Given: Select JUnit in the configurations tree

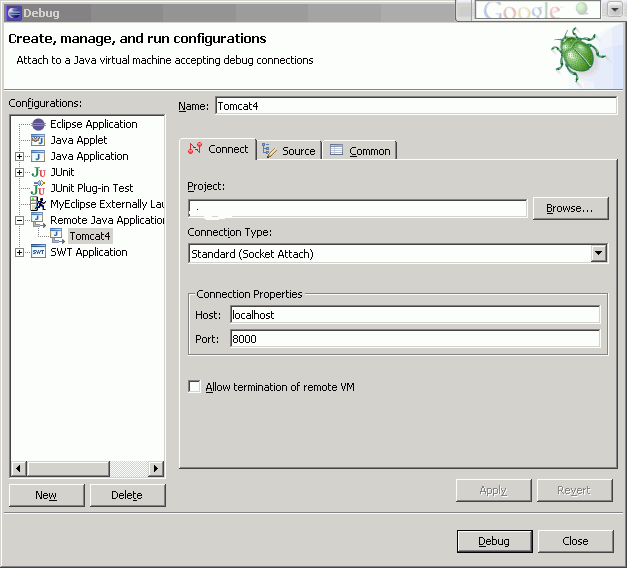Looking at the screenshot, I should 62,172.
